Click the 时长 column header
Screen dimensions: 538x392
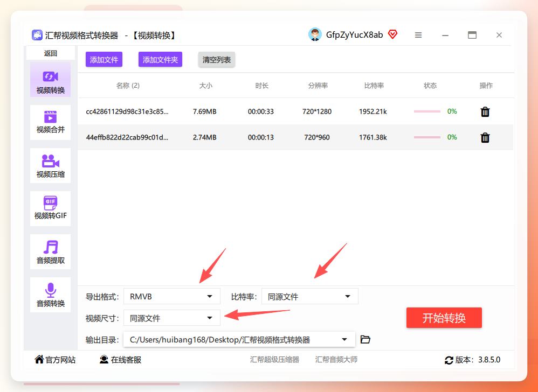(x=261, y=86)
